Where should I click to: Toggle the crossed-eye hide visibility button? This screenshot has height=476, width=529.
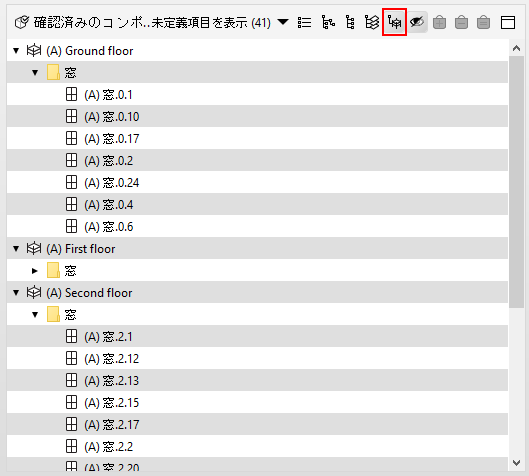pos(417,23)
